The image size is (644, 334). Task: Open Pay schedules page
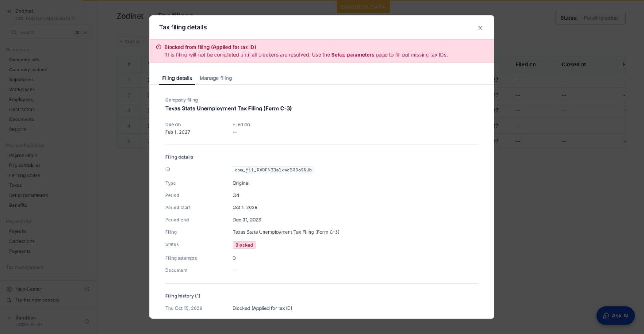[25, 166]
